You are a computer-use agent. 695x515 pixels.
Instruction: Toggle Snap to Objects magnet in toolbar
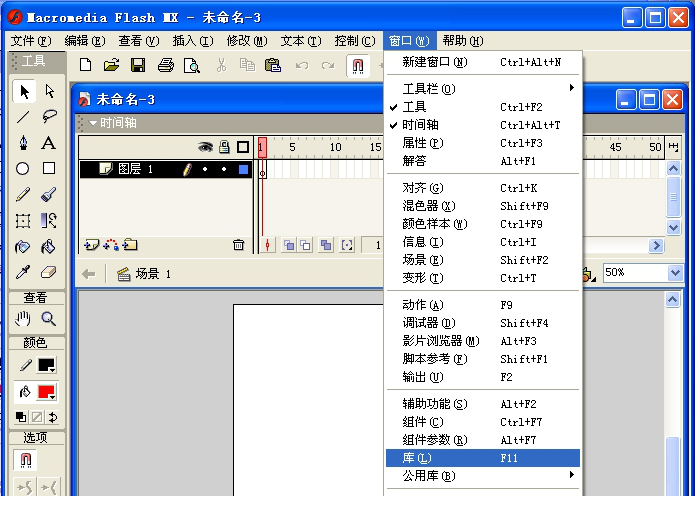358,66
